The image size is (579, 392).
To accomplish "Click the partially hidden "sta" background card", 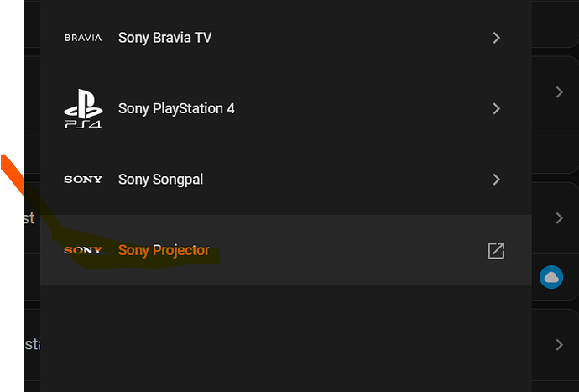I will tap(32, 344).
